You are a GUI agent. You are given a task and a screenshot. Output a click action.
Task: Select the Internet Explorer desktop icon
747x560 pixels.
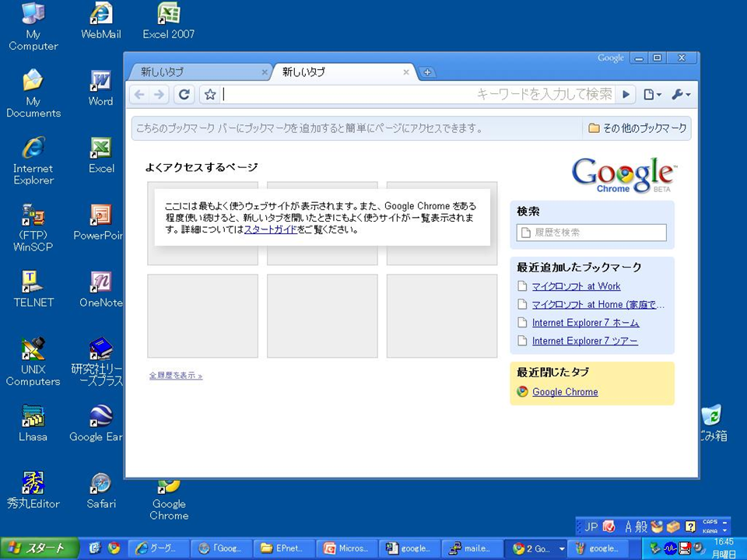point(33,160)
